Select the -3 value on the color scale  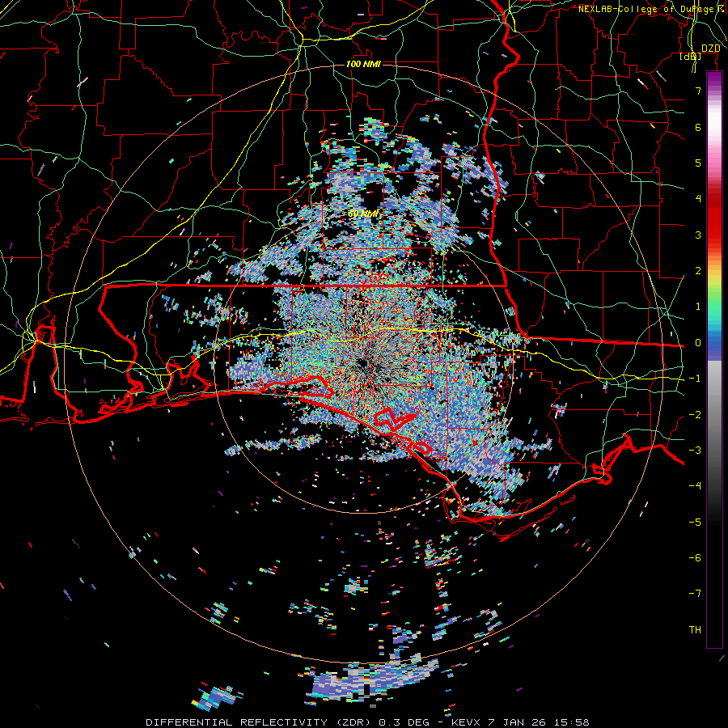(695, 451)
